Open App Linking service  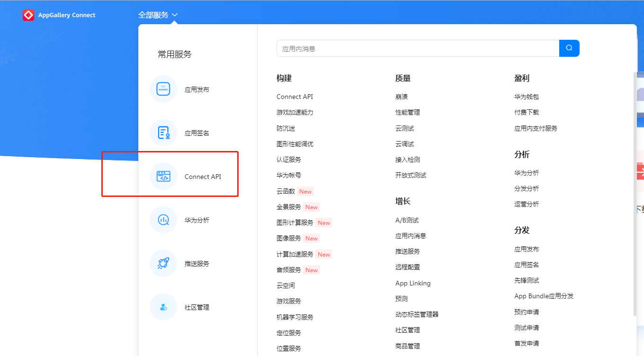pyautogui.click(x=413, y=283)
